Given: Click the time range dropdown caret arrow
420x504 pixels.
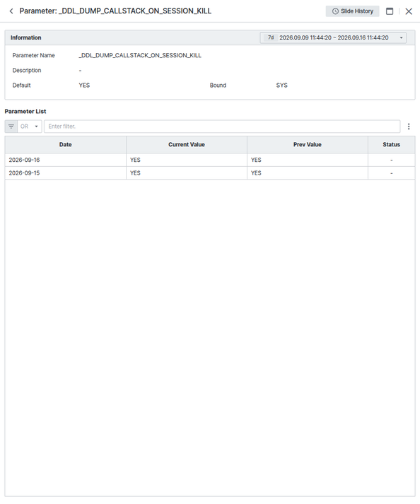Looking at the screenshot, I should [401, 37].
